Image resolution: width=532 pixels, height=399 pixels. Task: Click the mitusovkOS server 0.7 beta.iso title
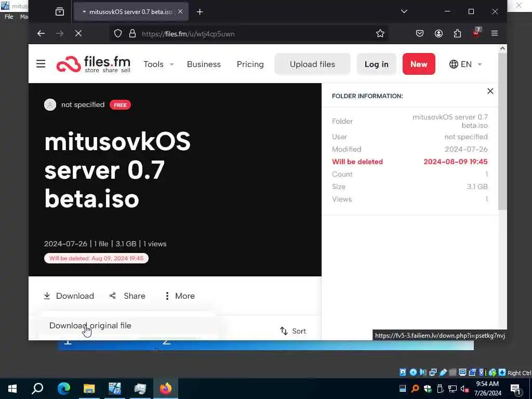(117, 170)
